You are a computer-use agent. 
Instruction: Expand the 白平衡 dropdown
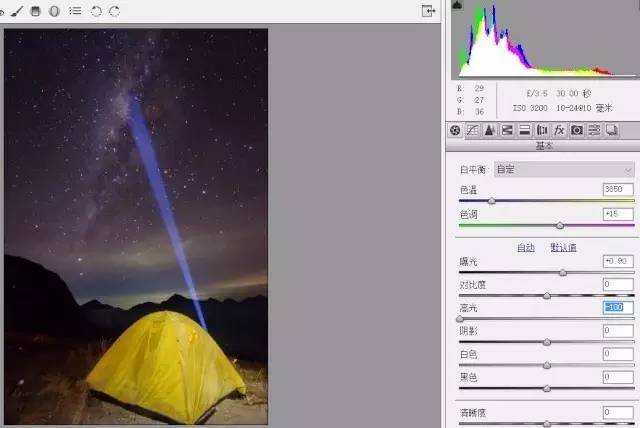click(565, 170)
